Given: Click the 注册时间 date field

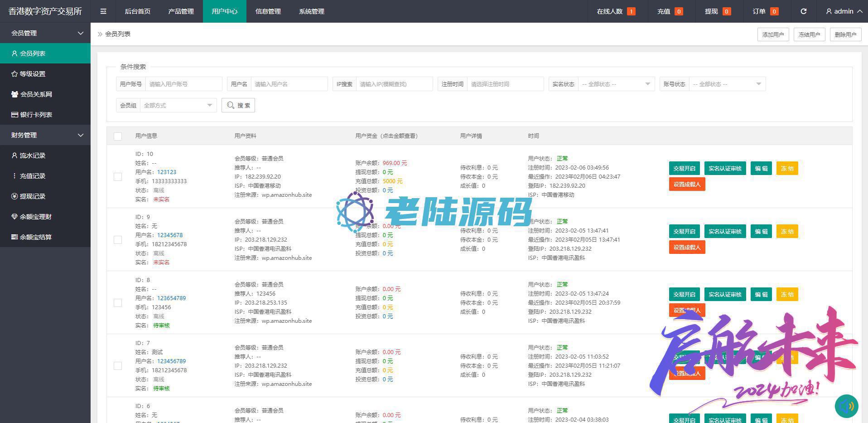Looking at the screenshot, I should click(x=505, y=84).
